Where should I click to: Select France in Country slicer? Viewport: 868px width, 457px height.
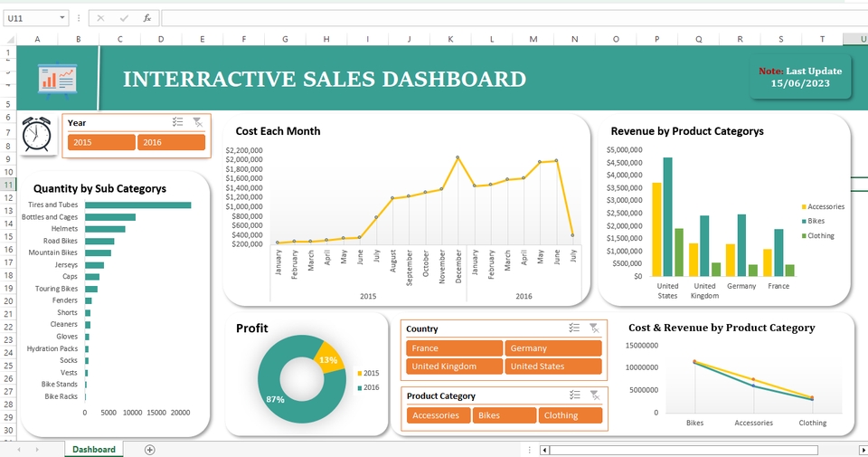click(x=454, y=348)
